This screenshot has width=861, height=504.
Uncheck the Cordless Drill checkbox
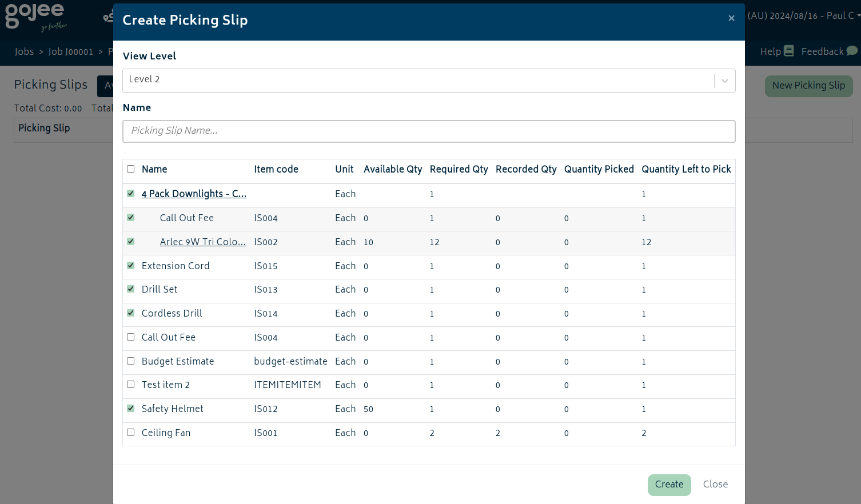(131, 313)
